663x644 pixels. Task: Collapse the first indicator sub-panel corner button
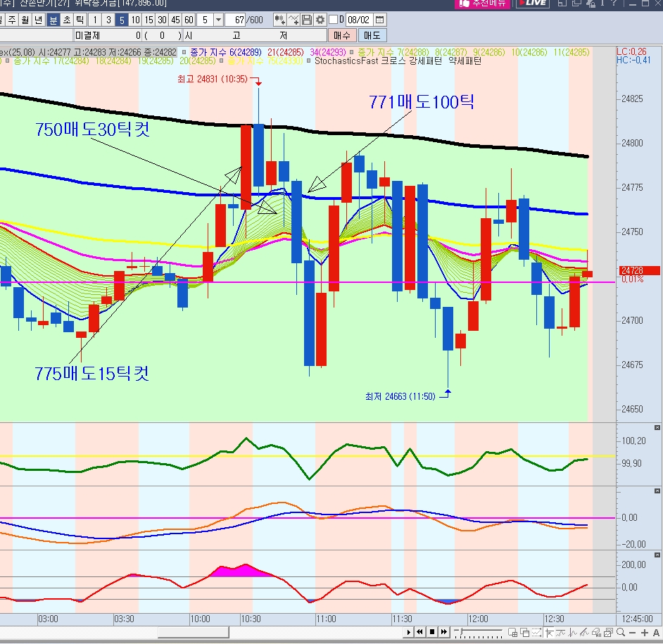[657, 427]
